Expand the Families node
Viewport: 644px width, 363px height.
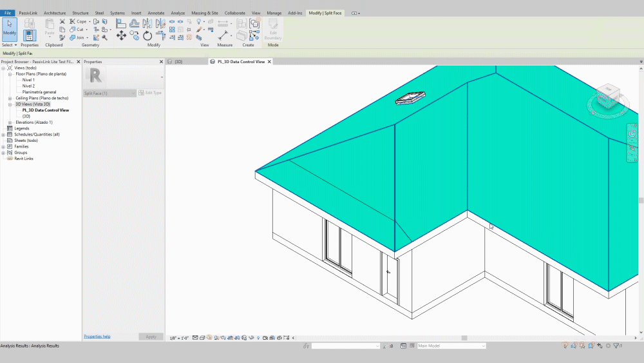pyautogui.click(x=3, y=146)
